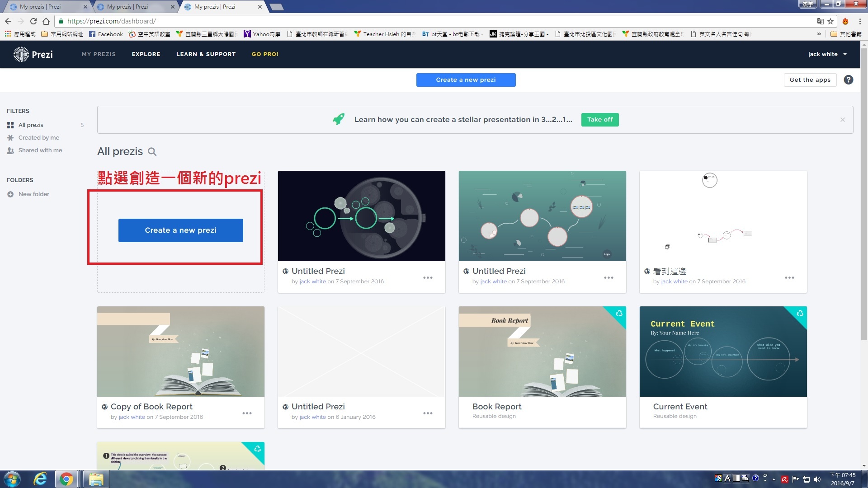Image resolution: width=868 pixels, height=488 pixels.
Task: Open LEARN & SUPPORT in the navigation
Action: 206,54
